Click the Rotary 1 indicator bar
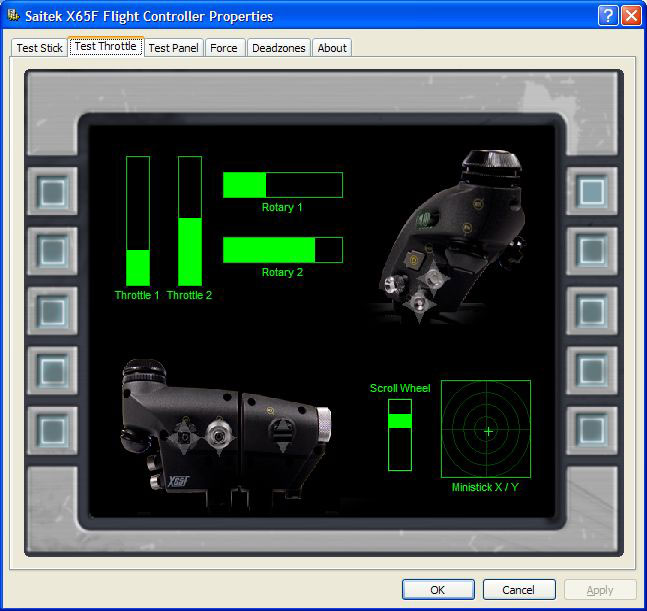This screenshot has width=647, height=611. (x=283, y=185)
